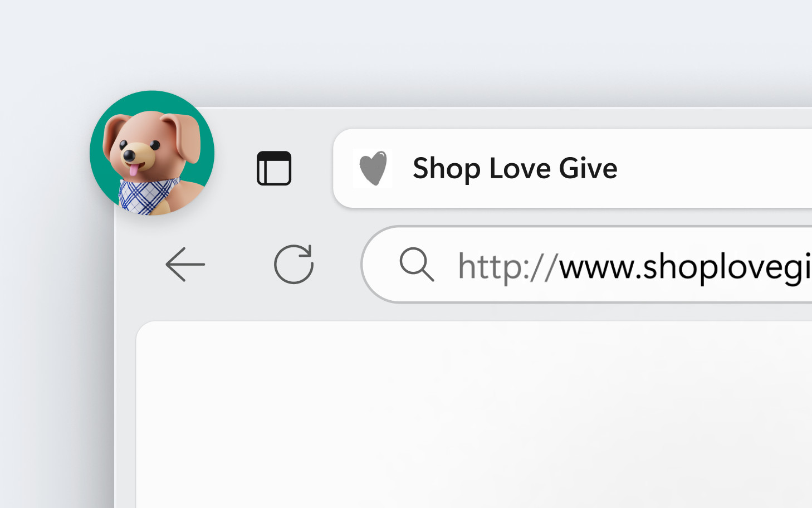Open the tab actions menu icon
812x508 pixels.
pyautogui.click(x=274, y=168)
